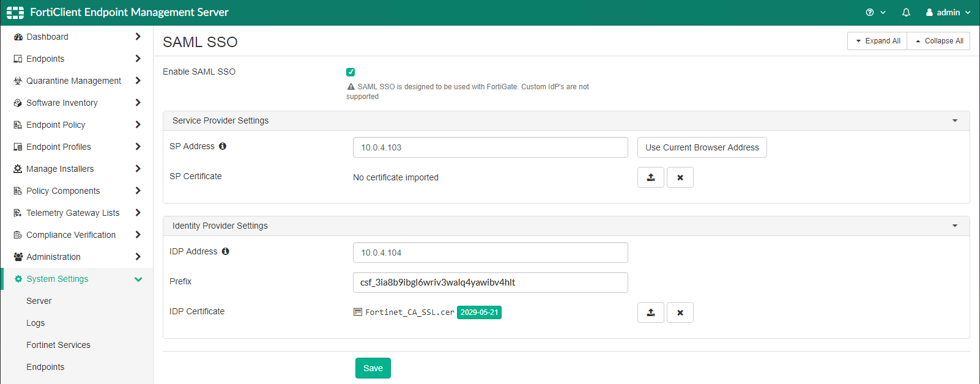
Task: Expand the Software Inventory chevron
Action: [x=138, y=103]
